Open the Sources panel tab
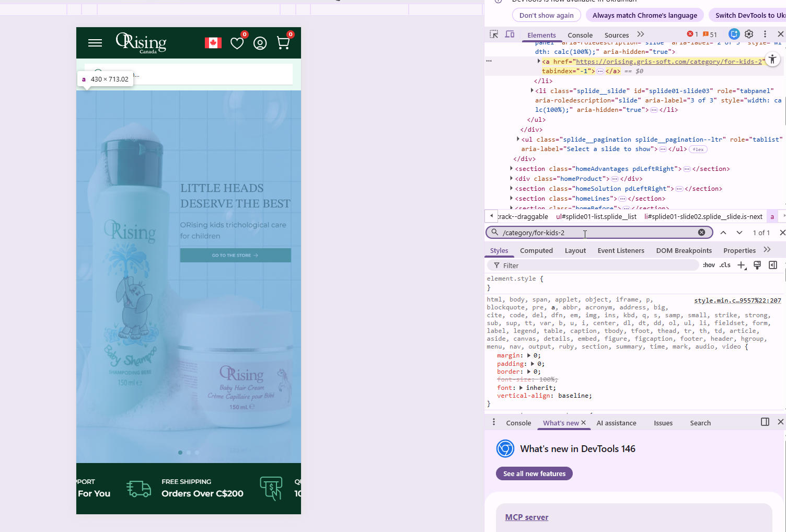This screenshot has width=786, height=532. [617, 35]
